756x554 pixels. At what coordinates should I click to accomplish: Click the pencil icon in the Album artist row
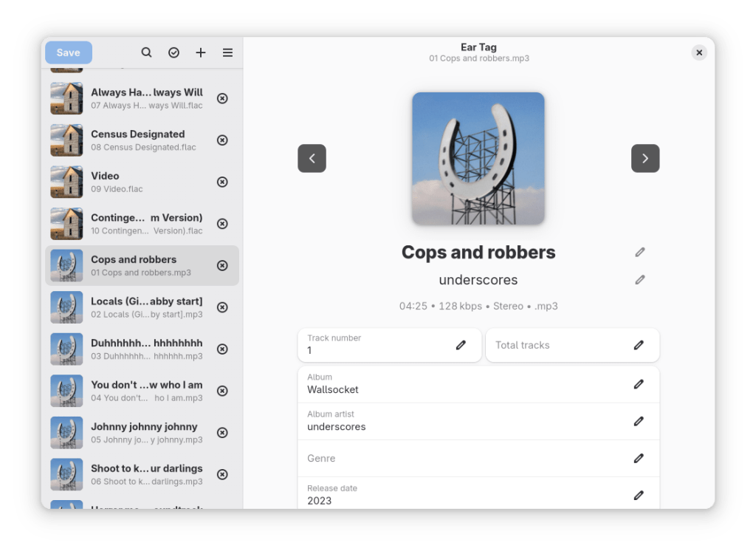click(x=639, y=421)
